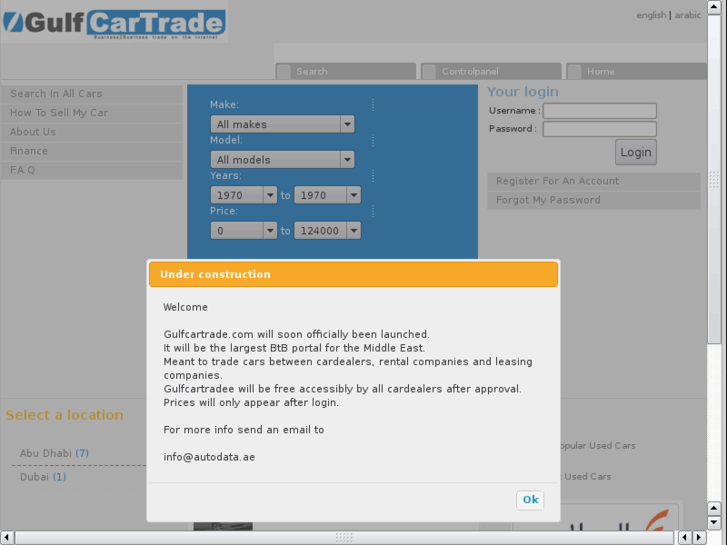Expand the All makes dropdown

(x=282, y=124)
